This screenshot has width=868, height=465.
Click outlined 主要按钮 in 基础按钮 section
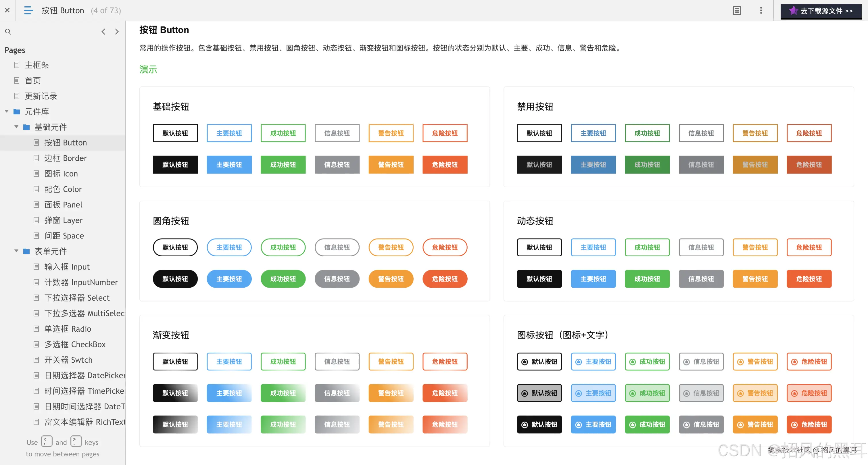coord(229,133)
